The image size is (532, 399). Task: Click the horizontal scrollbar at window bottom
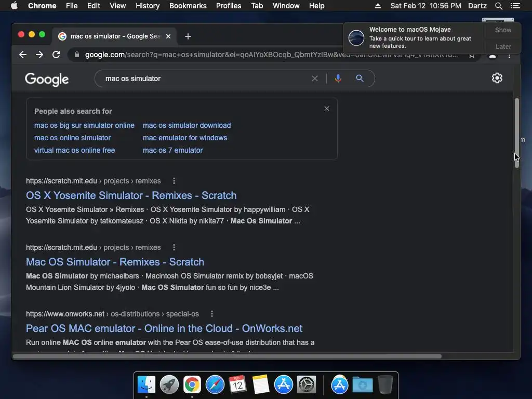pos(228,356)
